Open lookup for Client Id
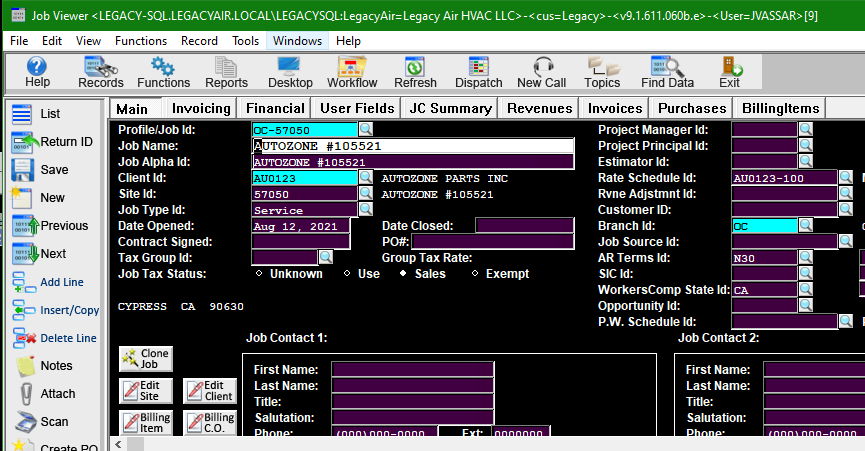The width and height of the screenshot is (865, 451). point(366,177)
